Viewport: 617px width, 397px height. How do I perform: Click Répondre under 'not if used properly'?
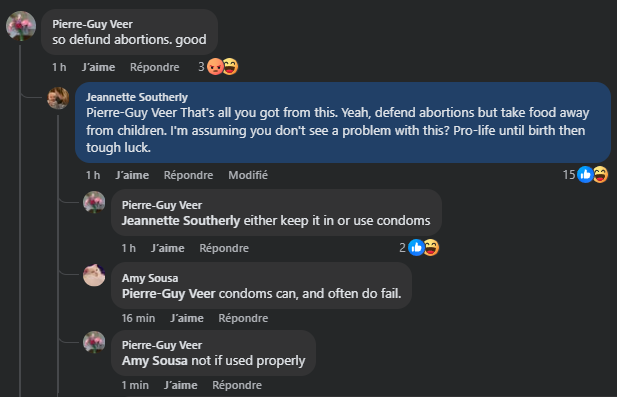click(x=237, y=385)
